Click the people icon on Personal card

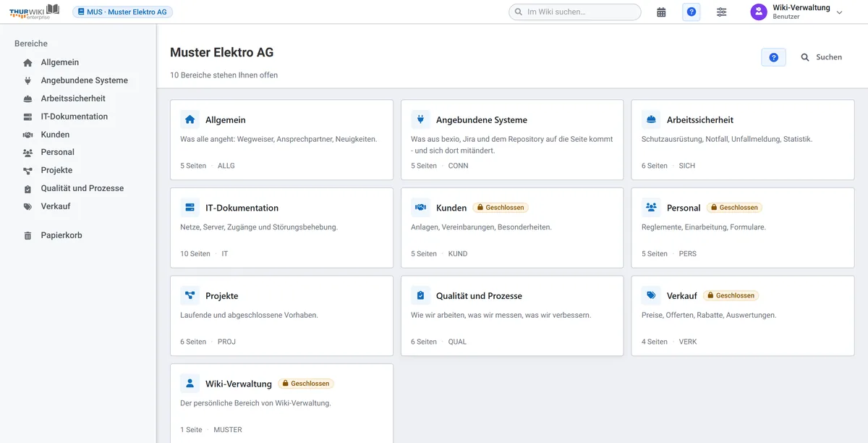[x=651, y=208]
